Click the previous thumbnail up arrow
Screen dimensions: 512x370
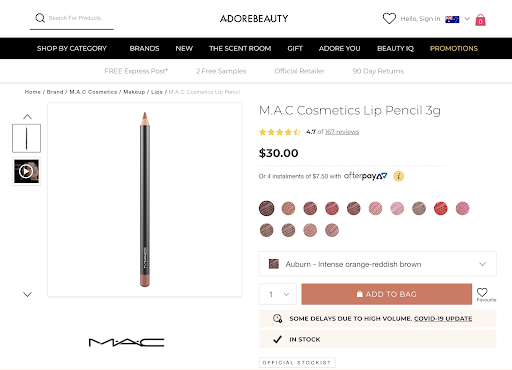(x=27, y=117)
